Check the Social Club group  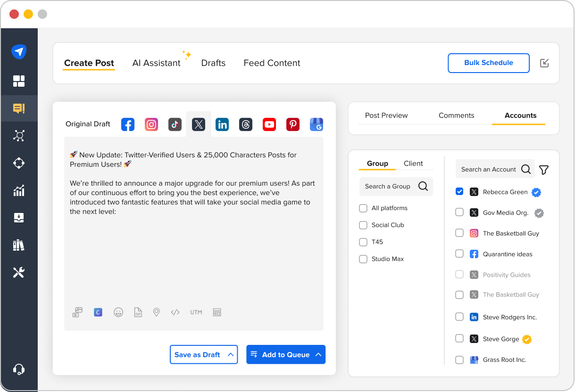[x=363, y=225]
